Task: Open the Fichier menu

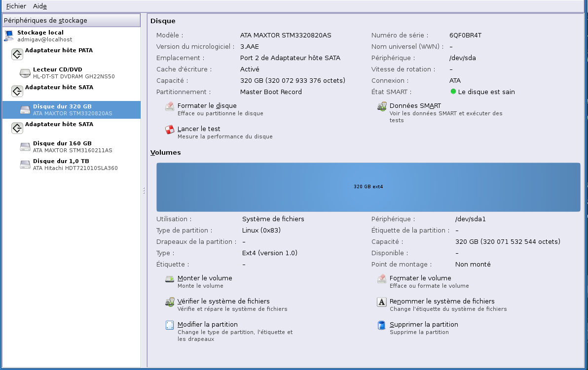Action: click(x=16, y=6)
